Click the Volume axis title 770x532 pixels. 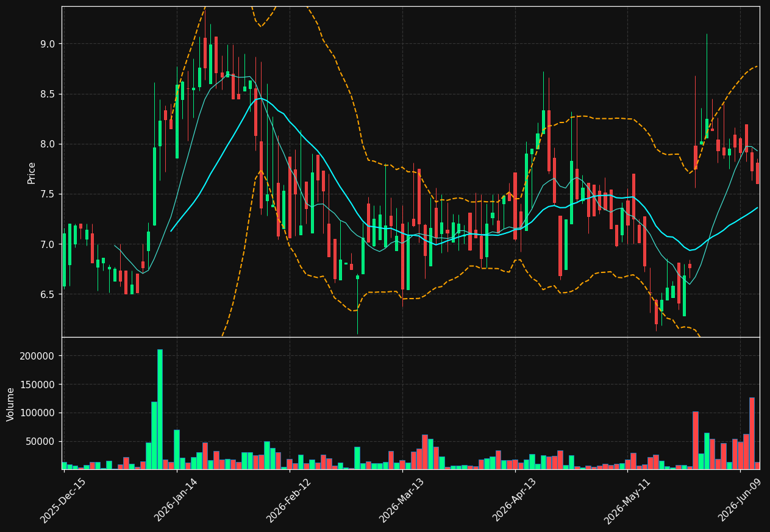[11, 404]
